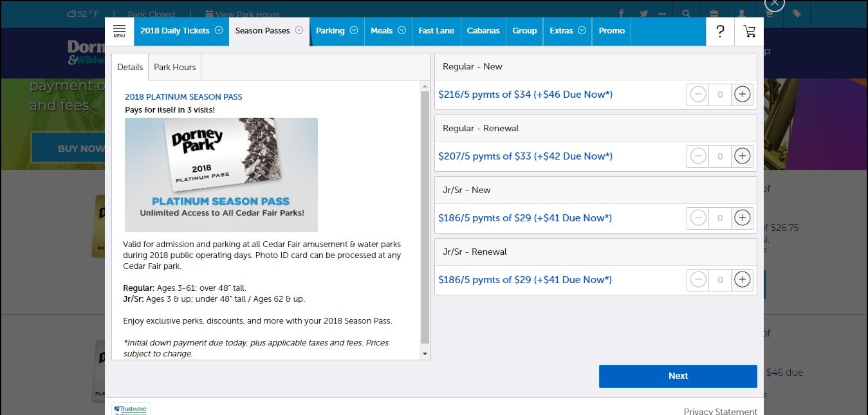Expand the Extras dropdown
The image size is (868, 415).
tap(582, 30)
